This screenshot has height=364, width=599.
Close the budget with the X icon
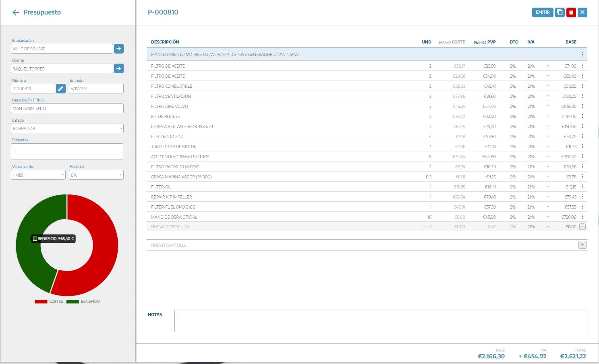582,12
